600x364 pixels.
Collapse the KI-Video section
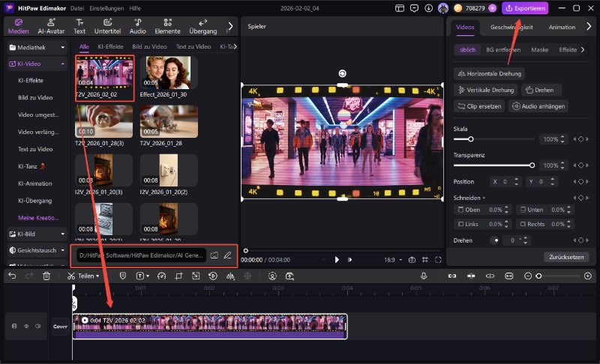coord(37,64)
